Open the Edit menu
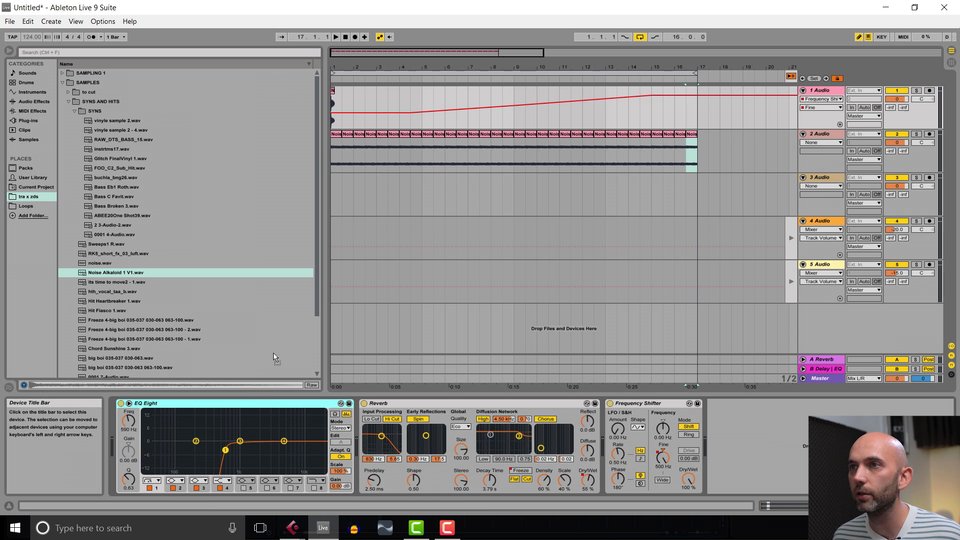 28,21
